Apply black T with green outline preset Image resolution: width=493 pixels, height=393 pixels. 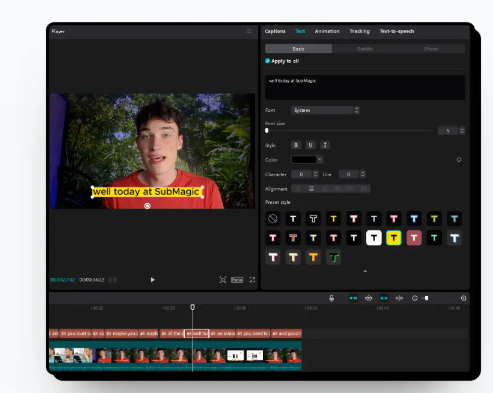333,257
